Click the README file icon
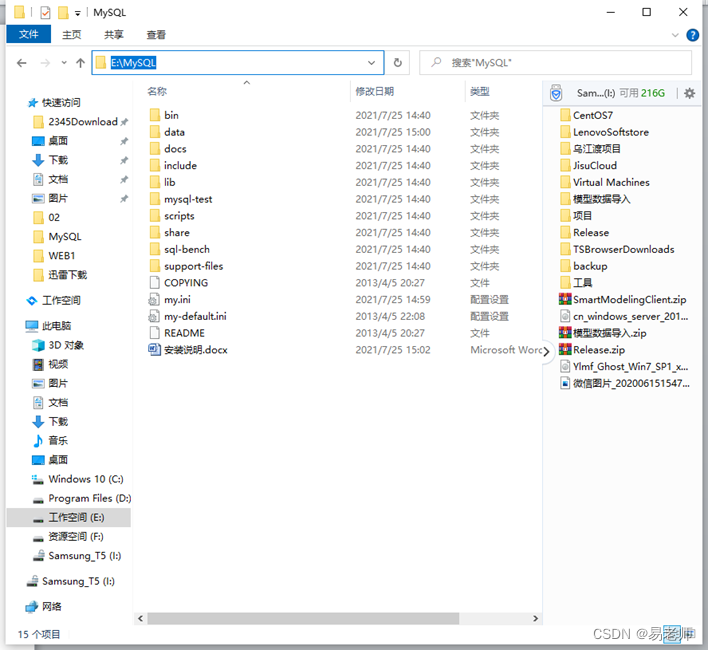This screenshot has height=650, width=708. (x=154, y=333)
